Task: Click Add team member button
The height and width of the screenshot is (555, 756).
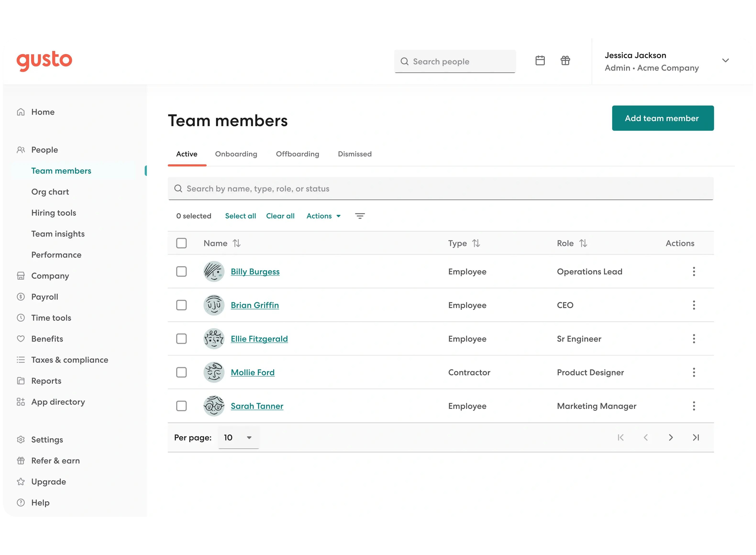Action: tap(663, 118)
